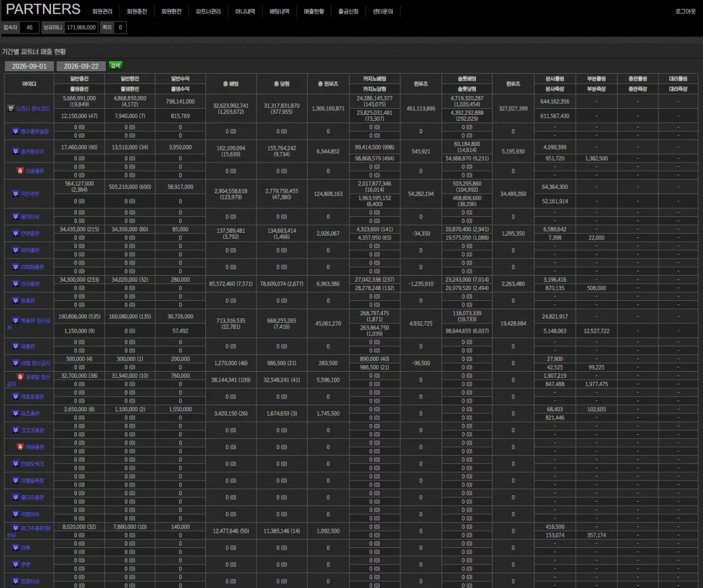Viewport: 703px width, 588px height.
Task: Click the cell value 45,061,270
Action: [x=328, y=323]
